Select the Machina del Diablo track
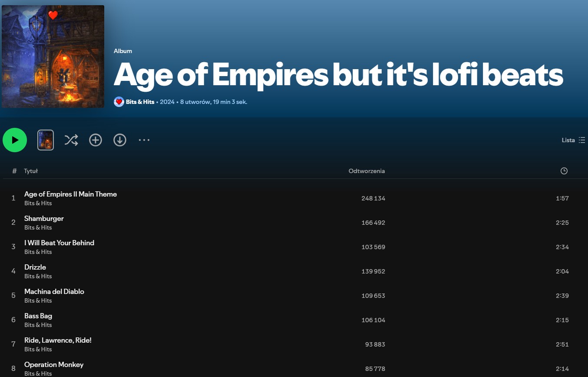588x377 pixels. click(294, 296)
